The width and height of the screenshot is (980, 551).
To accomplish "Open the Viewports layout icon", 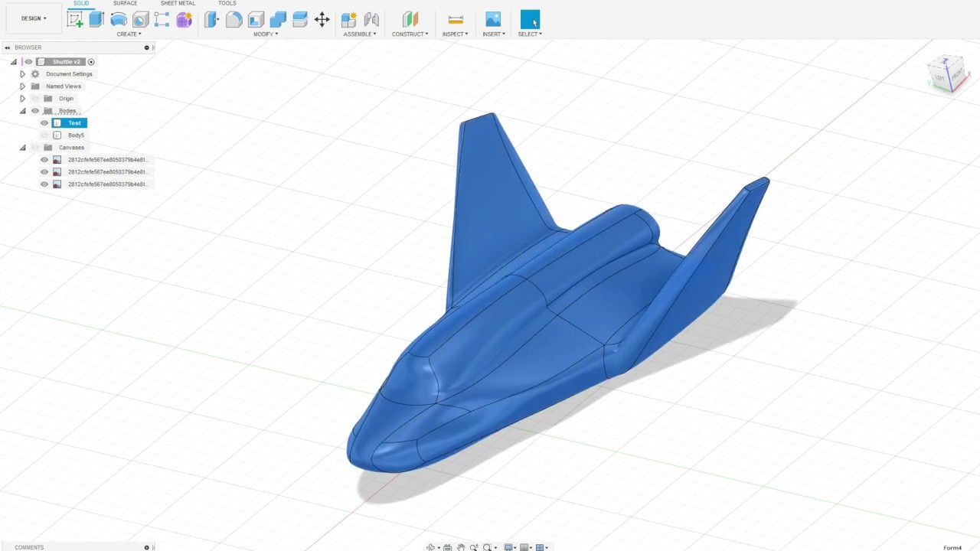I will click(x=540, y=547).
